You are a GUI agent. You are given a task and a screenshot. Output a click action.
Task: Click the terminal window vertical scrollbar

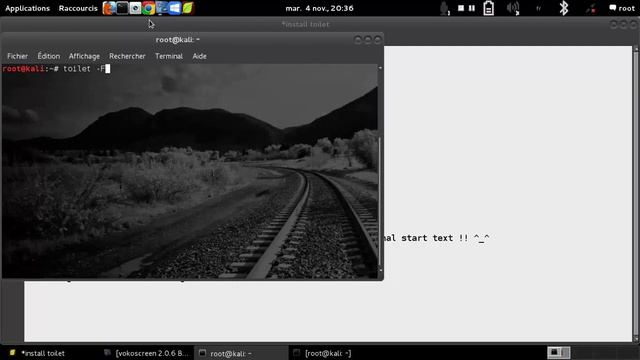[x=380, y=169]
